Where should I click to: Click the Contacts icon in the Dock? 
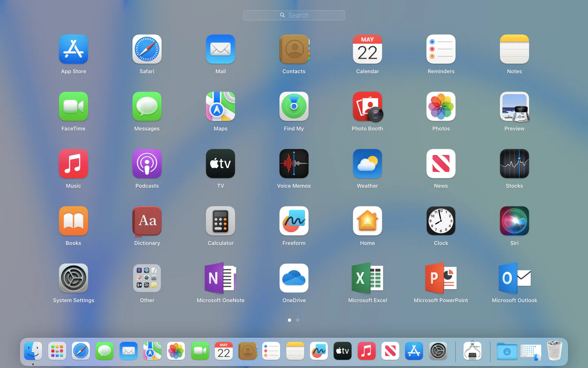247,351
